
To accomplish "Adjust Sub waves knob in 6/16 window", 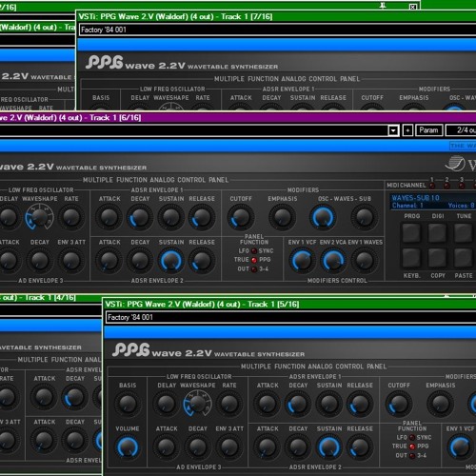I will 364,217.
